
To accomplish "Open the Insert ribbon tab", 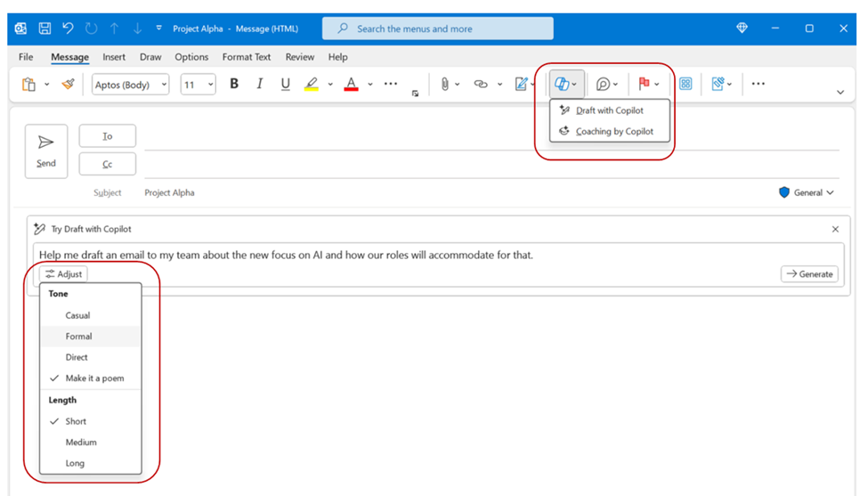I will pos(114,57).
